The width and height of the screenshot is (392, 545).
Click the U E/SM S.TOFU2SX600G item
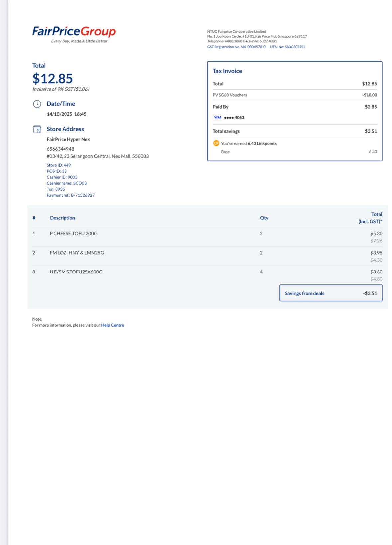(76, 272)
